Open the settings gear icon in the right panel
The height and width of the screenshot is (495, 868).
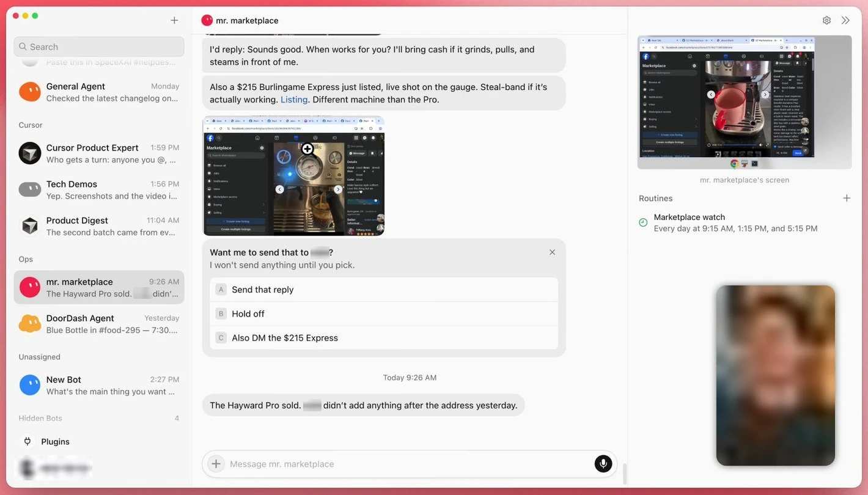tap(826, 20)
